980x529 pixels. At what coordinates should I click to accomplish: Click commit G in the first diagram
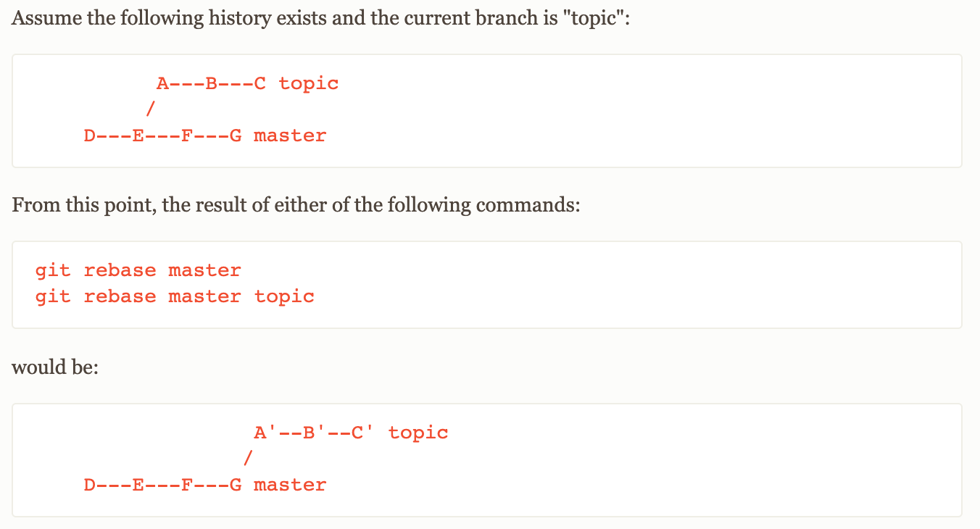[x=236, y=136]
